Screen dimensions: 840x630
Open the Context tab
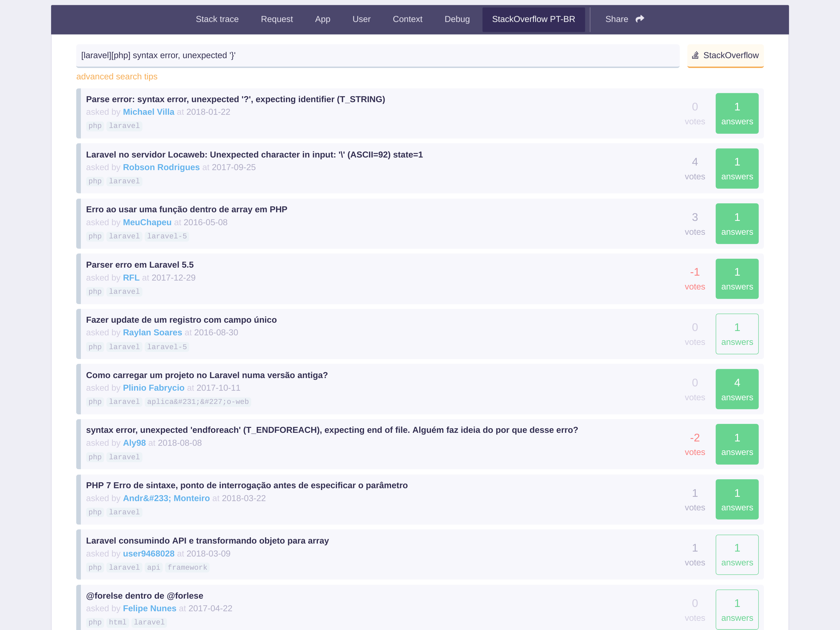407,19
